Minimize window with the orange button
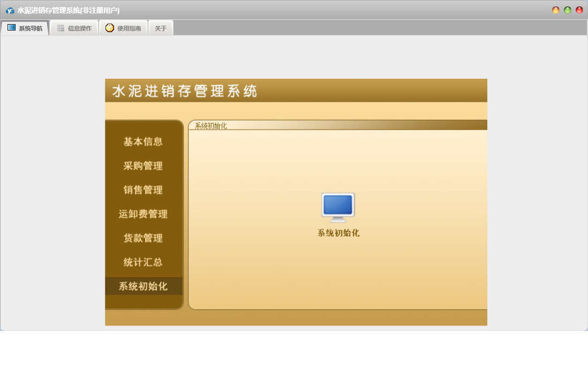The width and height of the screenshot is (588, 385). [556, 11]
